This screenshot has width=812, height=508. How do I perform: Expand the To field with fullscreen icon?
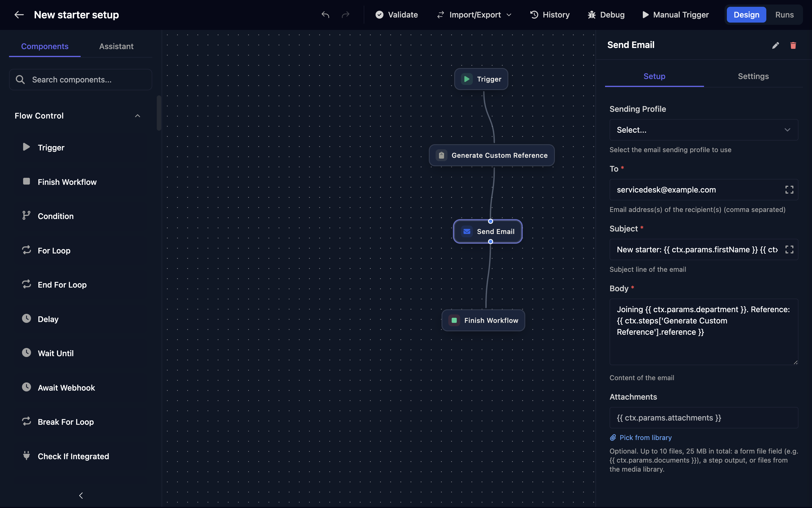pyautogui.click(x=789, y=190)
